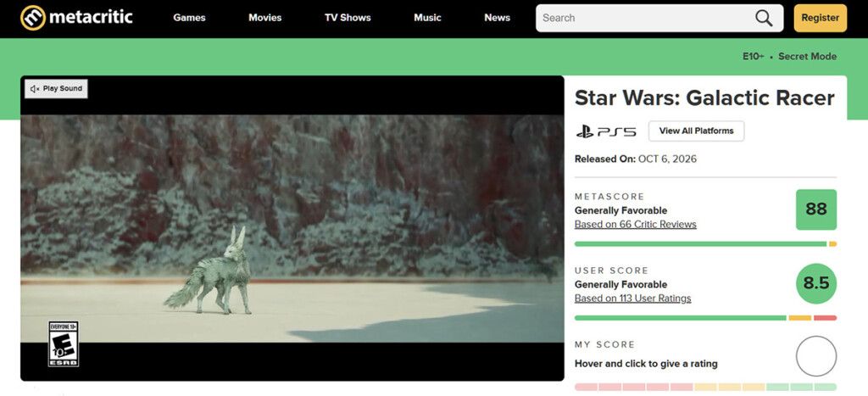Click the Register button

[820, 18]
